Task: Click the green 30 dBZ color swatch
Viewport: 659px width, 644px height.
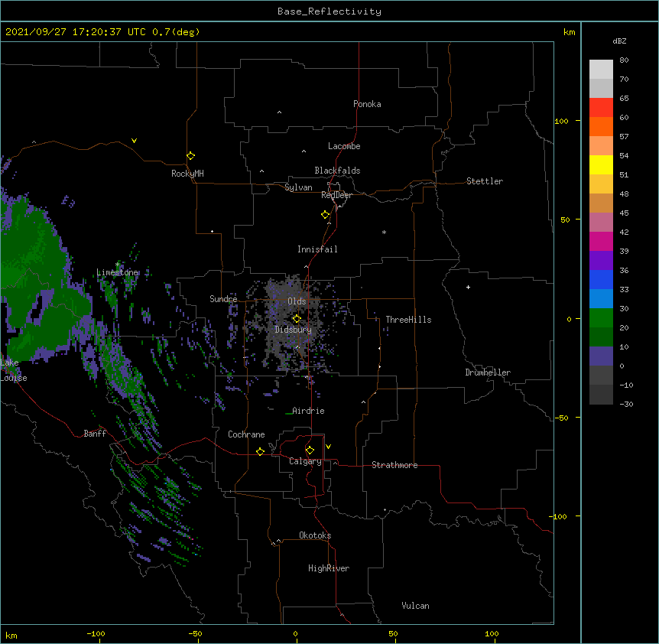Action: [x=601, y=318]
